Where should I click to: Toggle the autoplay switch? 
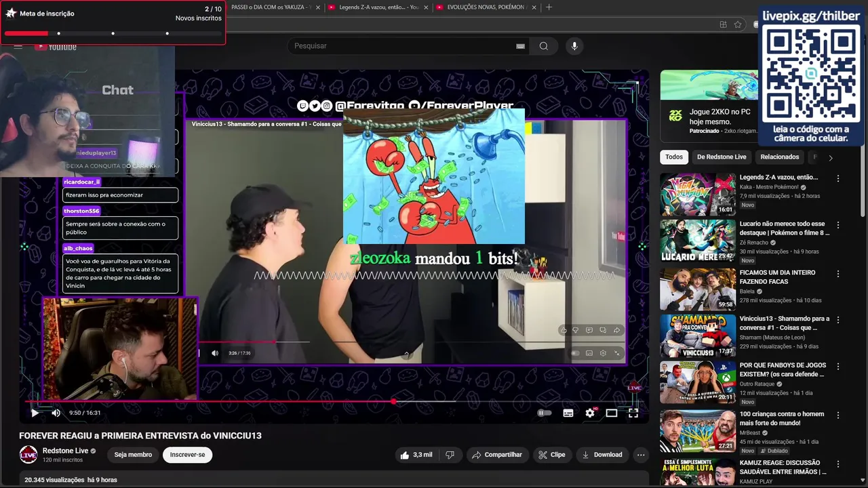point(545,413)
